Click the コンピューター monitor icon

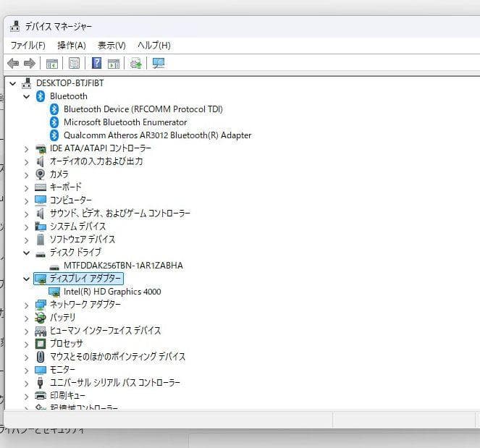tap(41, 200)
